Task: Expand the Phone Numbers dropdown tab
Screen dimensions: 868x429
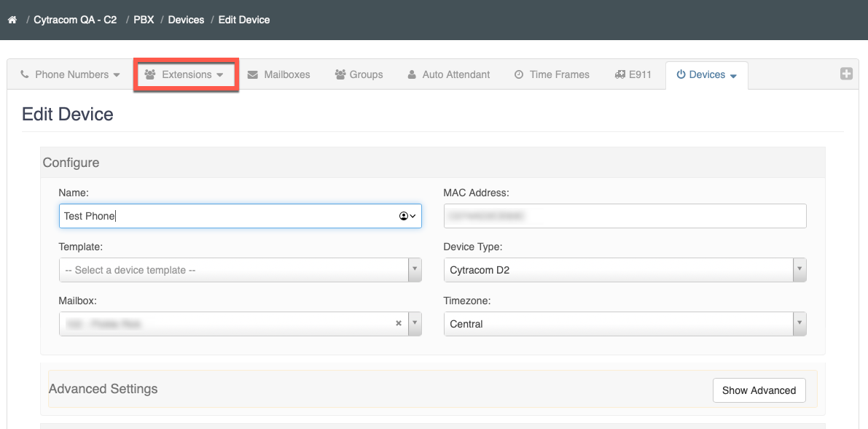Action: coord(70,74)
